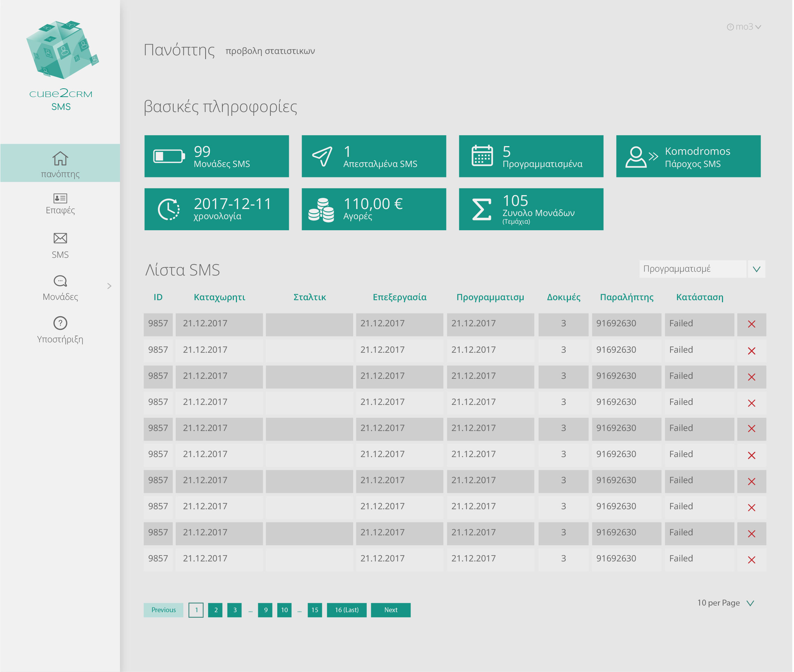Screen dimensions: 794x672
Task: Click the Next pagination button
Action: click(391, 610)
